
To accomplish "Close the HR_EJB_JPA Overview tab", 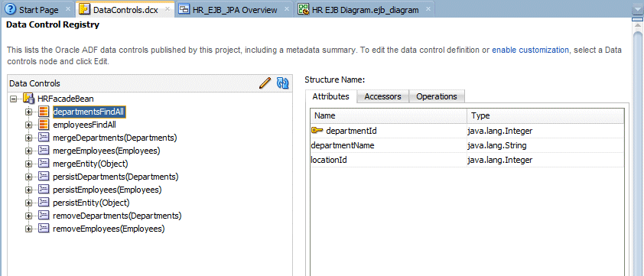I will pyautogui.click(x=287, y=9).
